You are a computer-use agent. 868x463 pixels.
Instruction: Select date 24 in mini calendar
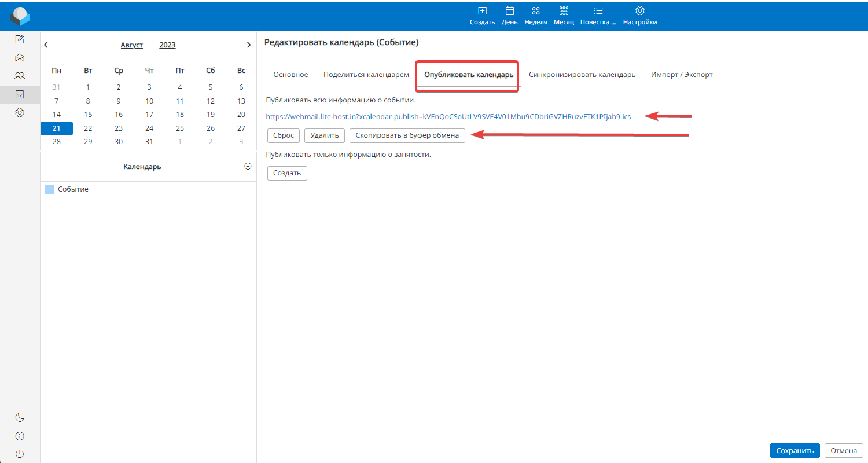[149, 128]
